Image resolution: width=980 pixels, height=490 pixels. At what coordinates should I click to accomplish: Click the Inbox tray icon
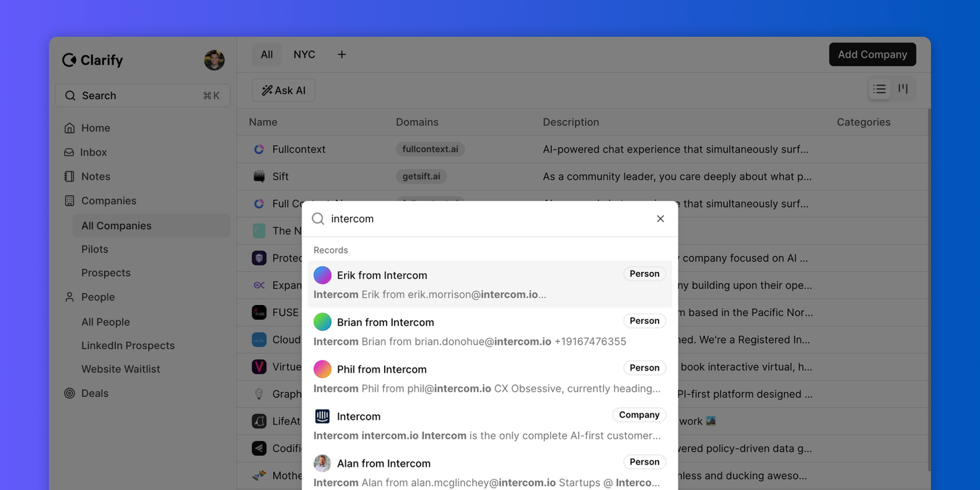point(69,152)
